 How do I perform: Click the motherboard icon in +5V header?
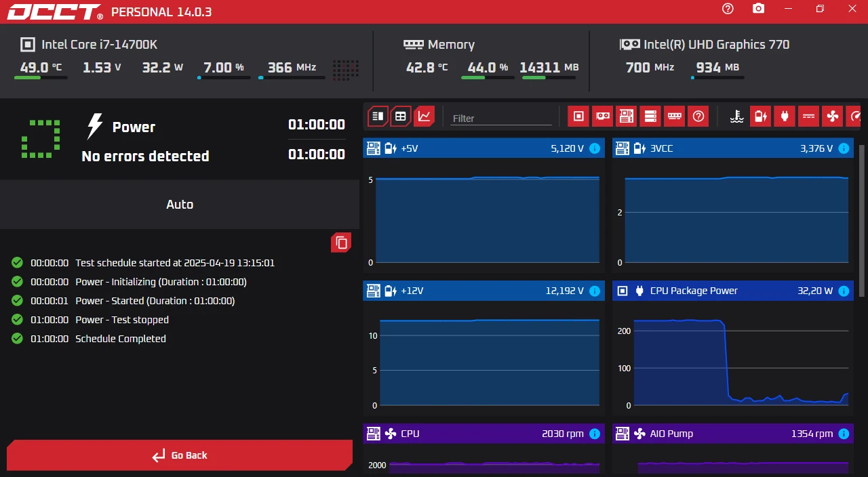374,148
